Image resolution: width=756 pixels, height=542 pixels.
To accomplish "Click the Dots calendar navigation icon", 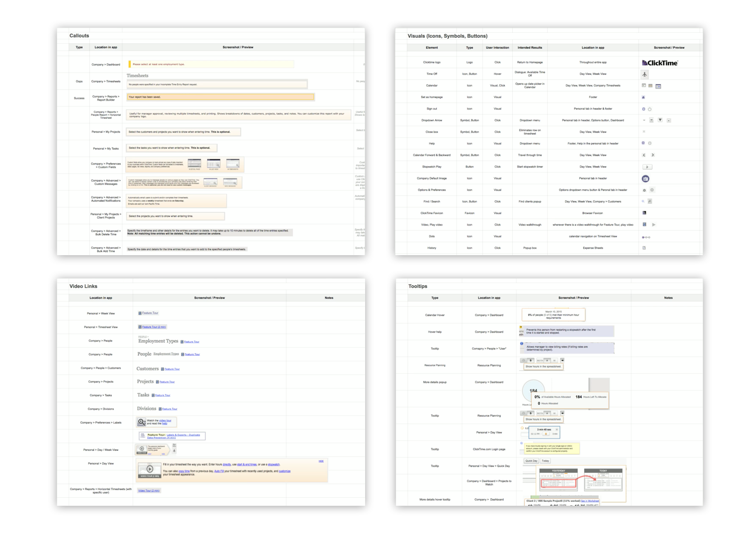I will [646, 237].
